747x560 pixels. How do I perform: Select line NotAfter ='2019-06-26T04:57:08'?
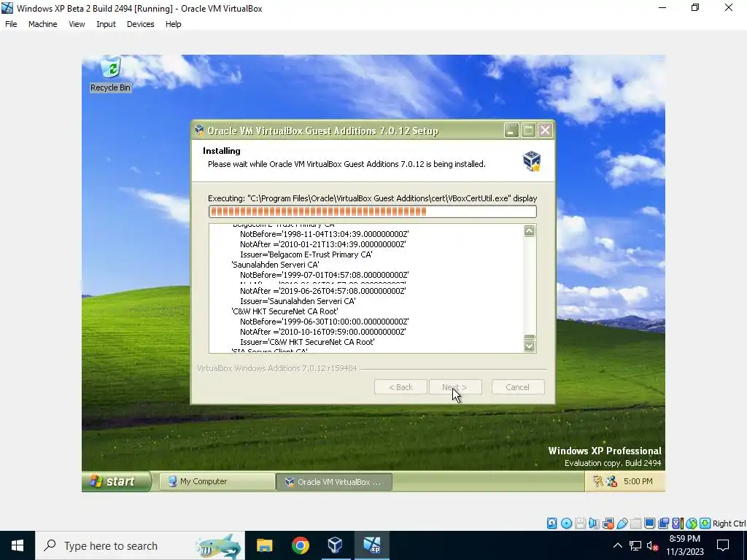click(x=323, y=291)
